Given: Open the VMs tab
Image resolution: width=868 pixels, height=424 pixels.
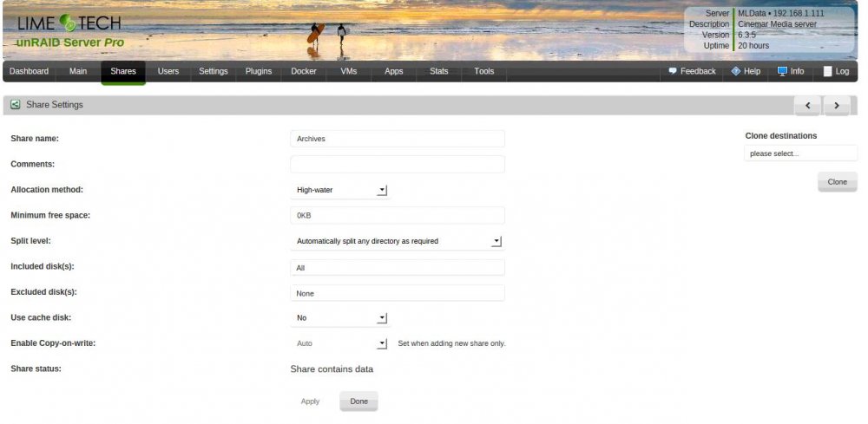Looking at the screenshot, I should (349, 71).
